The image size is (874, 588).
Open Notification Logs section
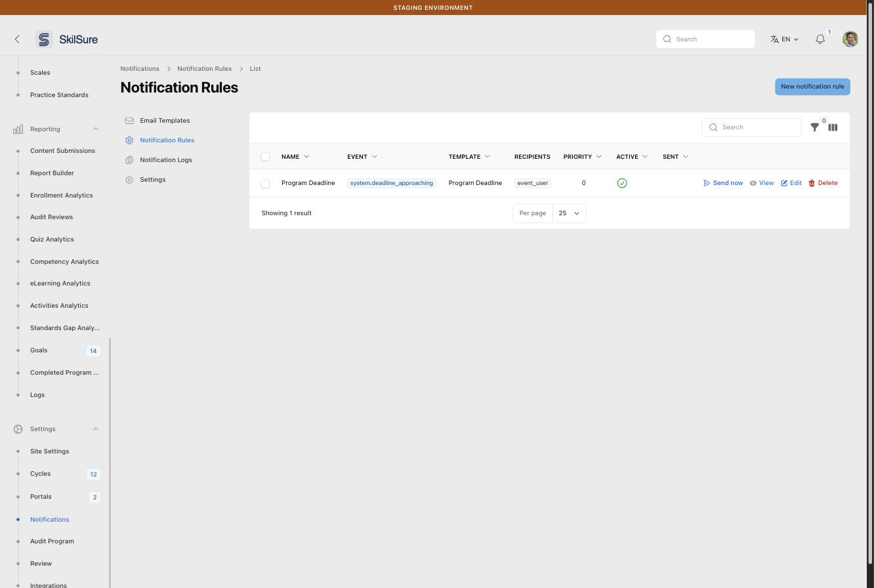coord(166,160)
